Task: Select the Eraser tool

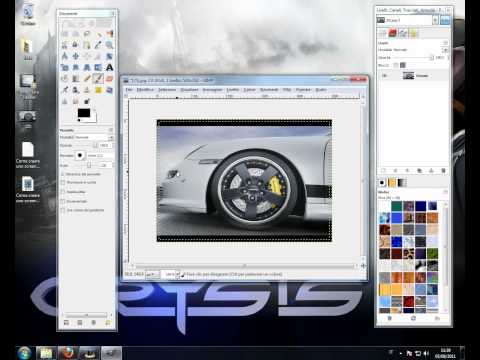Action: pos(109,79)
